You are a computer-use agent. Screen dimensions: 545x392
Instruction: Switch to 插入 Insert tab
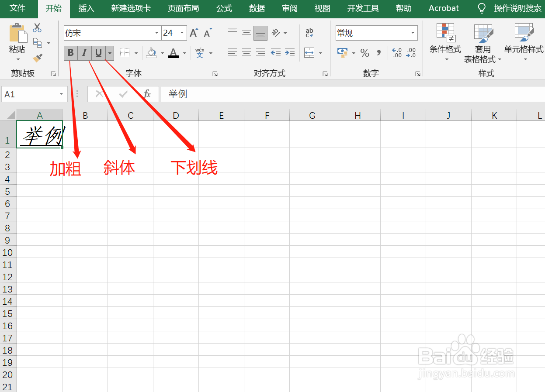[x=86, y=8]
